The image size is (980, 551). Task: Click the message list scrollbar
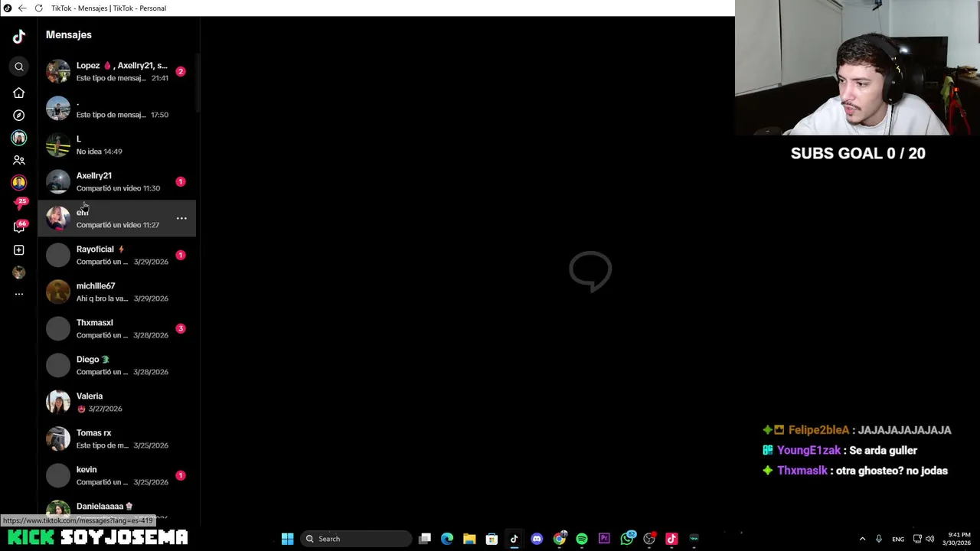[198, 83]
